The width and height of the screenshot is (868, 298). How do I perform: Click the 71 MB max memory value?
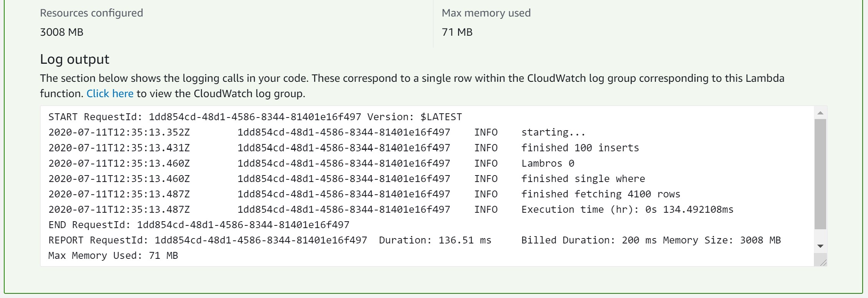click(457, 32)
